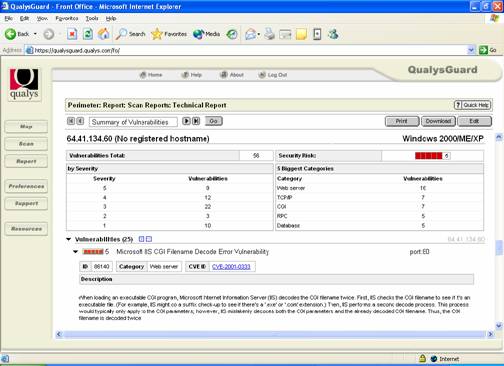Expand all vulnerabilities plus icon
The height and width of the screenshot is (366, 504).
[x=141, y=239]
